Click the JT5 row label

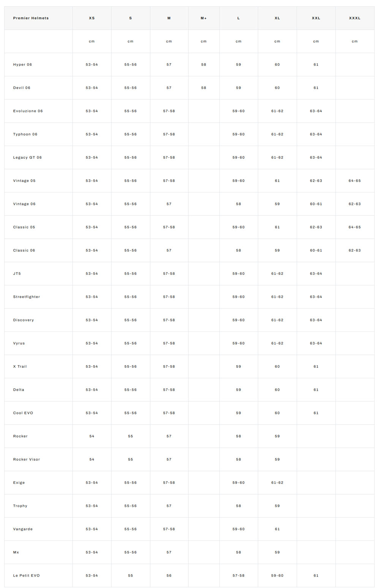point(17,274)
